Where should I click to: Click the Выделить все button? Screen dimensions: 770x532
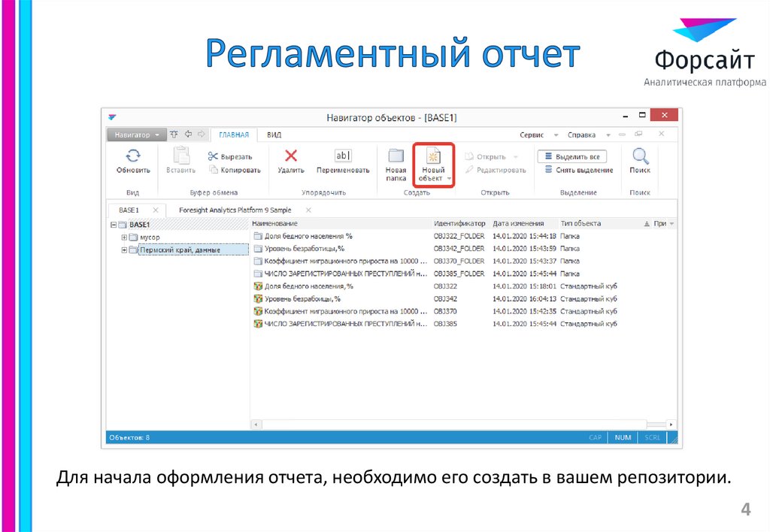coord(574,155)
